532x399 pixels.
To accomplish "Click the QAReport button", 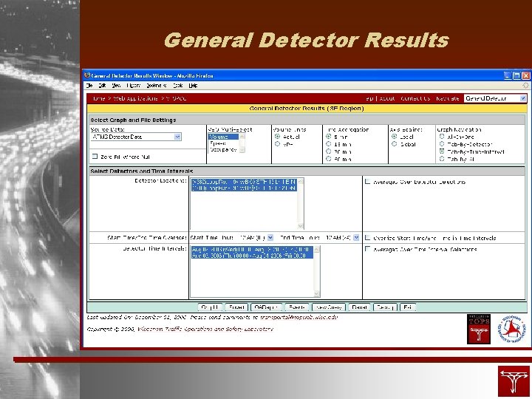I will (266, 307).
